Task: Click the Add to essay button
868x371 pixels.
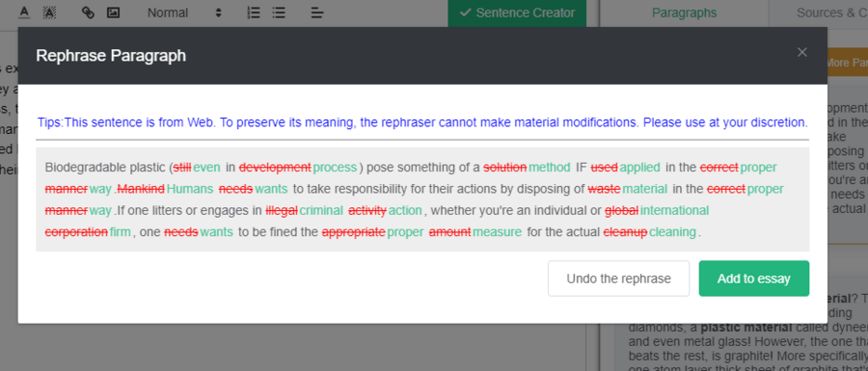Action: click(753, 278)
